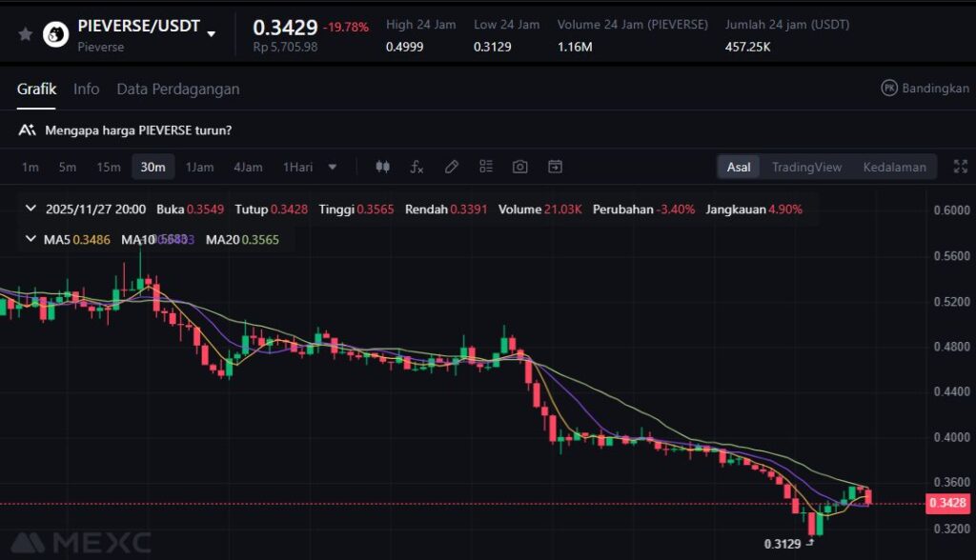This screenshot has width=976, height=560.
Task: Collapse the OHLC data row chevron
Action: pyautogui.click(x=30, y=209)
